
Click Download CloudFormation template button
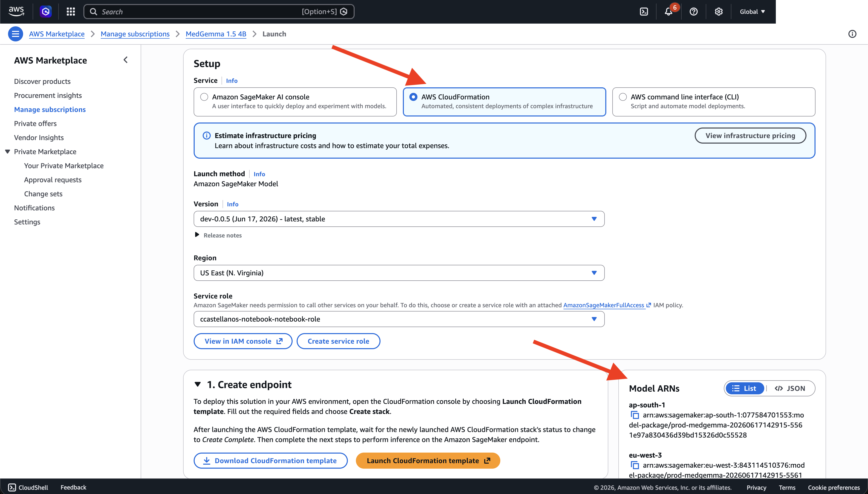coord(270,461)
